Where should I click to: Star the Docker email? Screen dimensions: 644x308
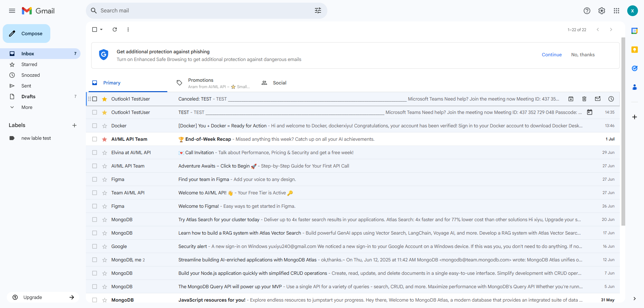coord(105,126)
